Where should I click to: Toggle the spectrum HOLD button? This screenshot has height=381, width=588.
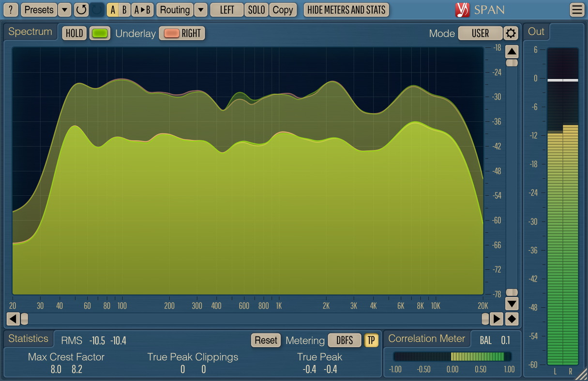coord(75,33)
